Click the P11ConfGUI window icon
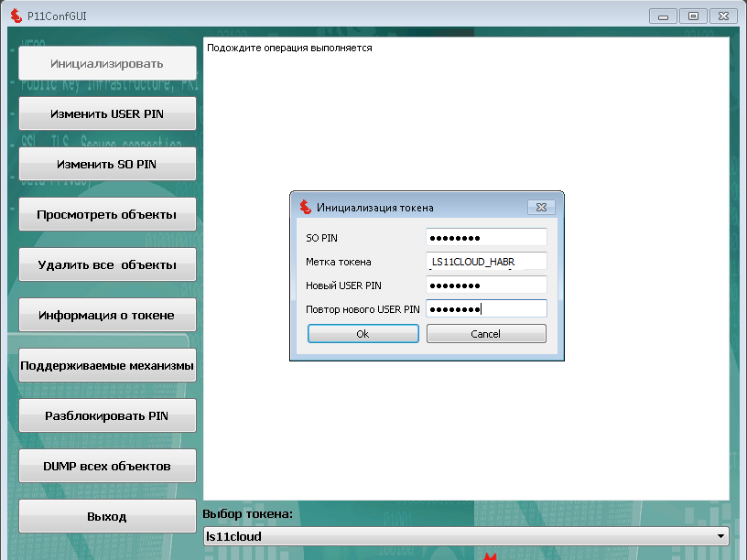Image resolution: width=747 pixels, height=560 pixels. tap(16, 16)
